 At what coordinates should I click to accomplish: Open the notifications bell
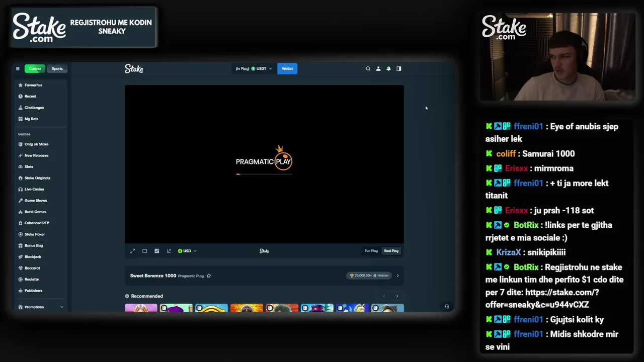388,69
